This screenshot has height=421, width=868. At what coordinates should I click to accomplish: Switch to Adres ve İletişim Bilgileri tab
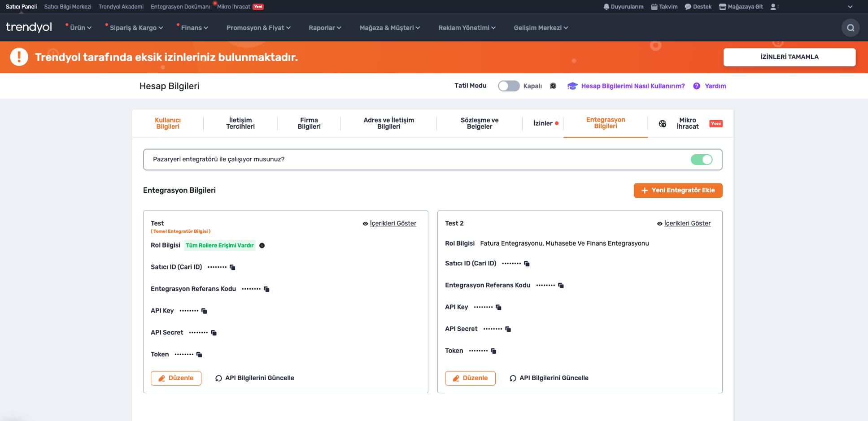[389, 123]
